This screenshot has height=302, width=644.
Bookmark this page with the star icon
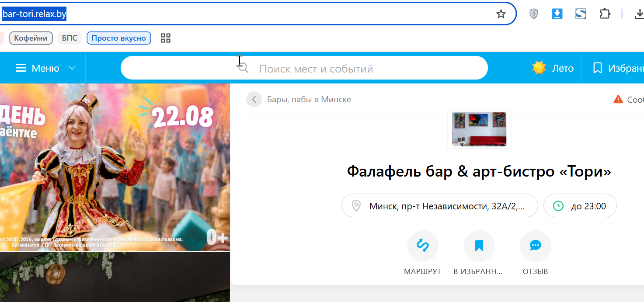tap(501, 14)
